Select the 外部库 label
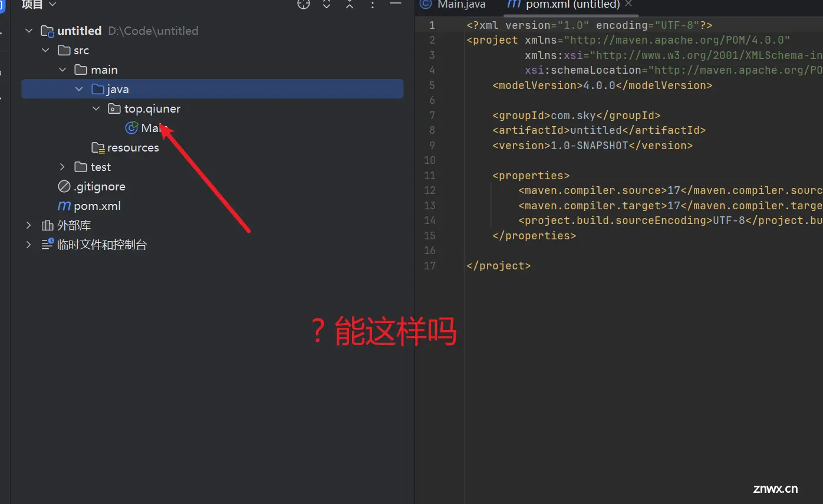 pos(74,225)
